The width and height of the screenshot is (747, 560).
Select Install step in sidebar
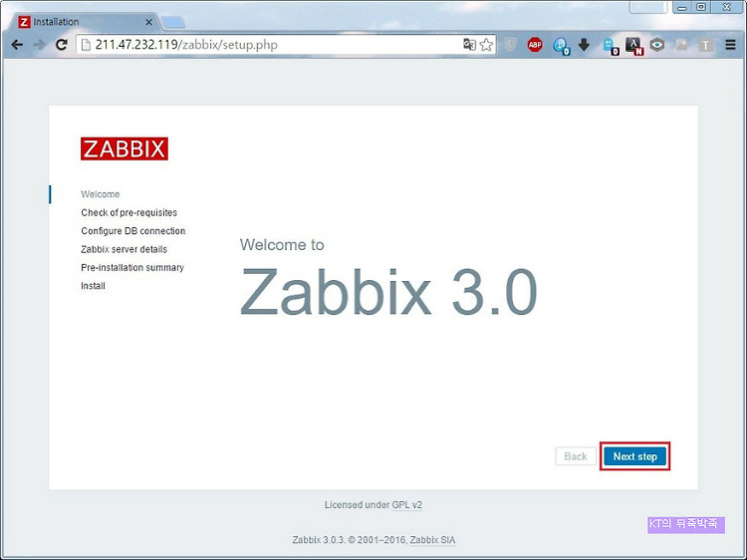[x=93, y=286]
